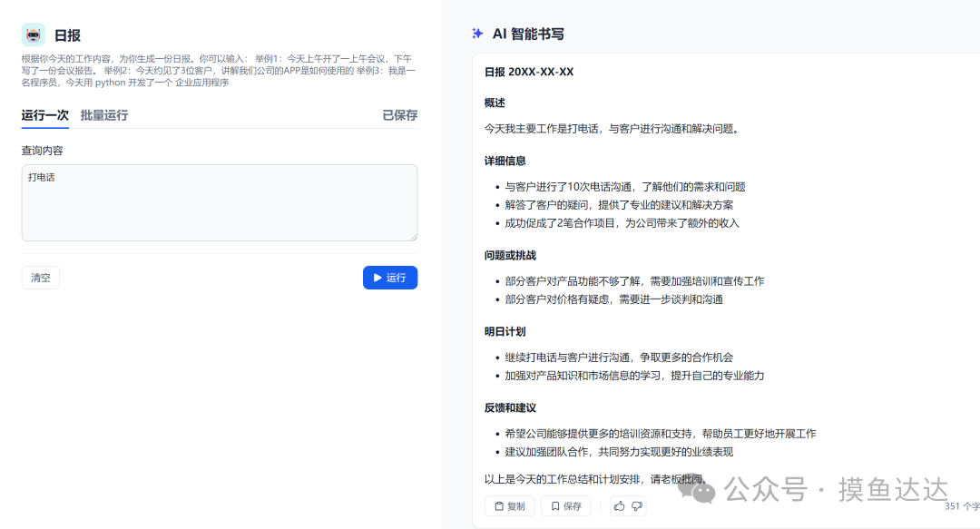The width and height of the screenshot is (980, 529).
Task: Click the play icon inside 运行 button
Action: click(377, 277)
